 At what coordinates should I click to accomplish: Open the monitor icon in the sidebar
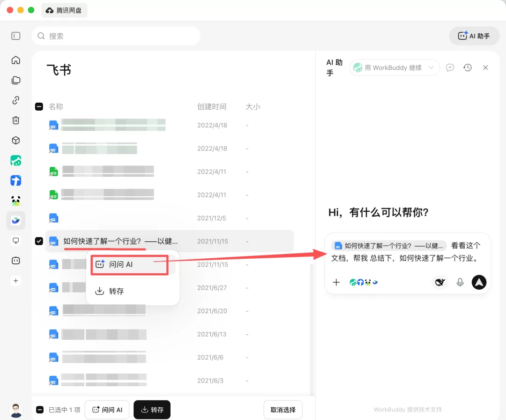[15, 240]
